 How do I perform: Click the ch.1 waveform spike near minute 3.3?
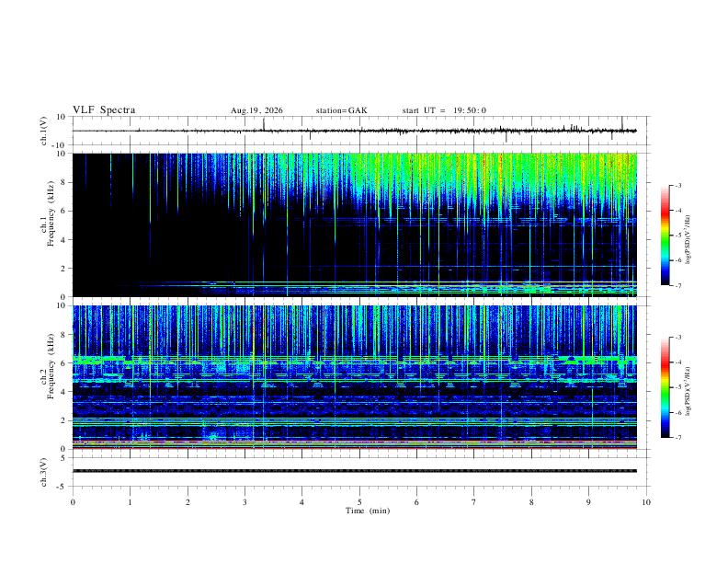[x=264, y=124]
